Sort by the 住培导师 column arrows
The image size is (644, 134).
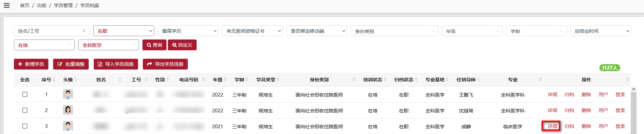pyautogui.click(x=478, y=80)
